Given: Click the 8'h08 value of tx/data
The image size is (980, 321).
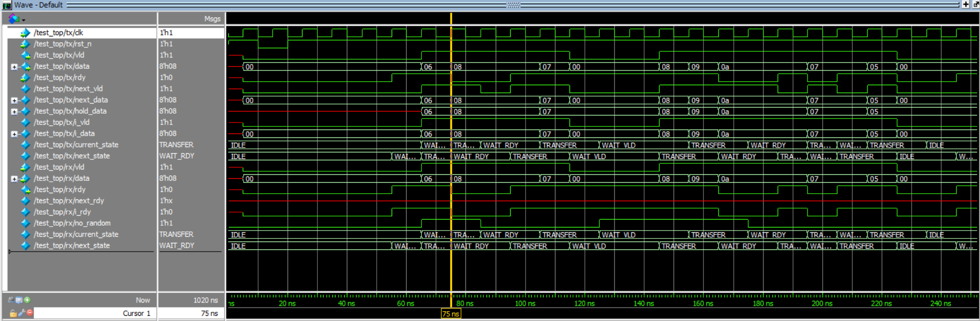Looking at the screenshot, I should [x=168, y=66].
